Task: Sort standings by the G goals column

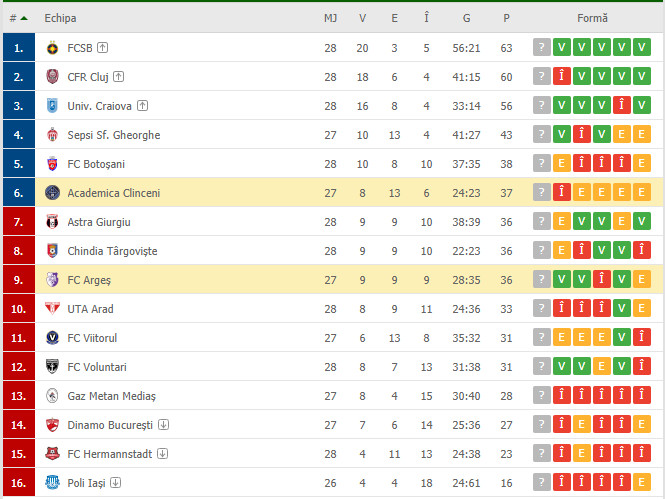Action: click(x=467, y=18)
